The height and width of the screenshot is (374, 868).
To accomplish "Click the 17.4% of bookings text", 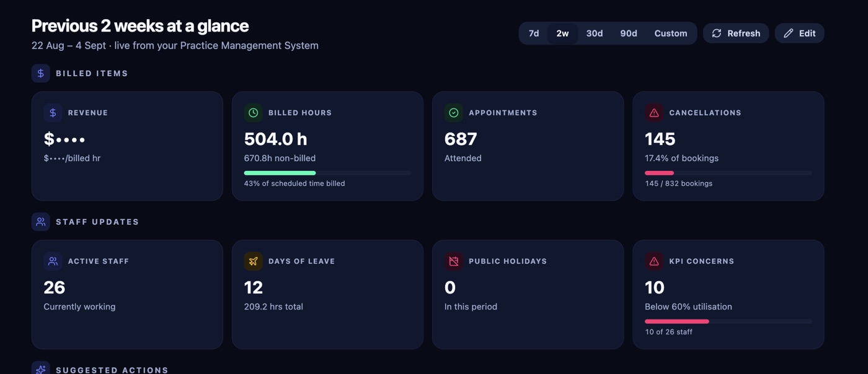I will [x=682, y=158].
